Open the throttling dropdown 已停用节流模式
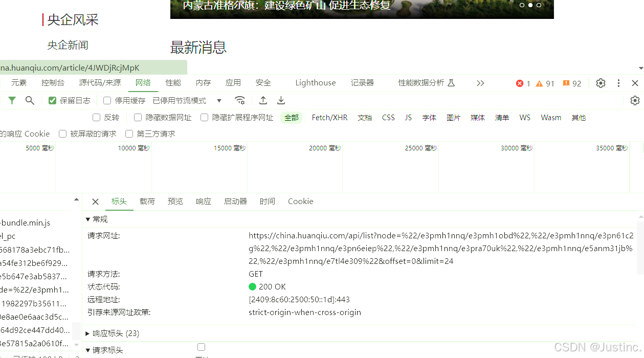This screenshot has width=644, height=358. click(x=187, y=100)
